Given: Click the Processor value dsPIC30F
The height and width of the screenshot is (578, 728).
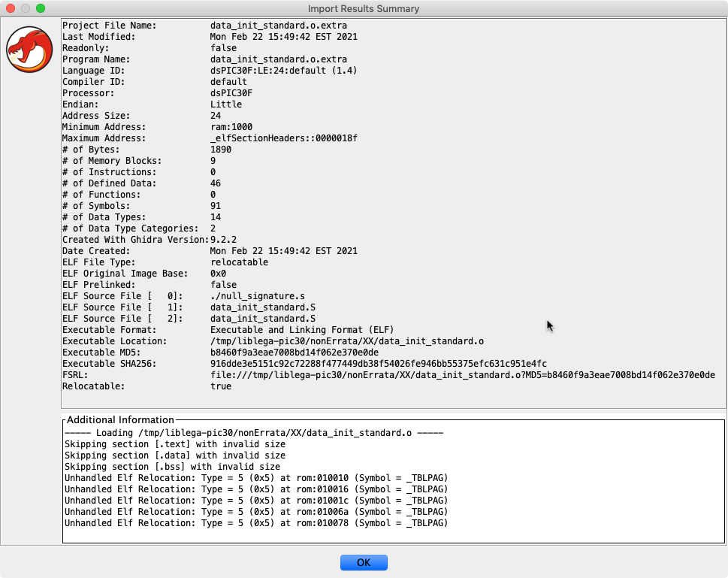Looking at the screenshot, I should click(231, 93).
